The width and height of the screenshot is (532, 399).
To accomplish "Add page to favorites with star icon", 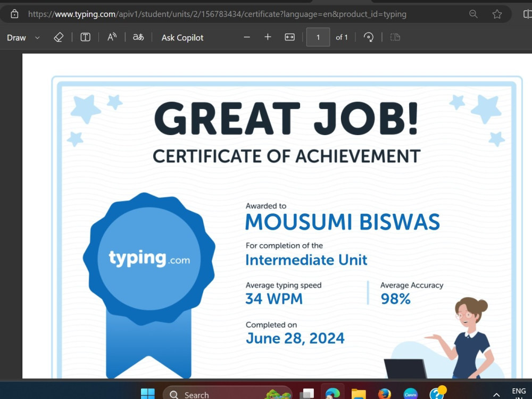I will (x=497, y=14).
